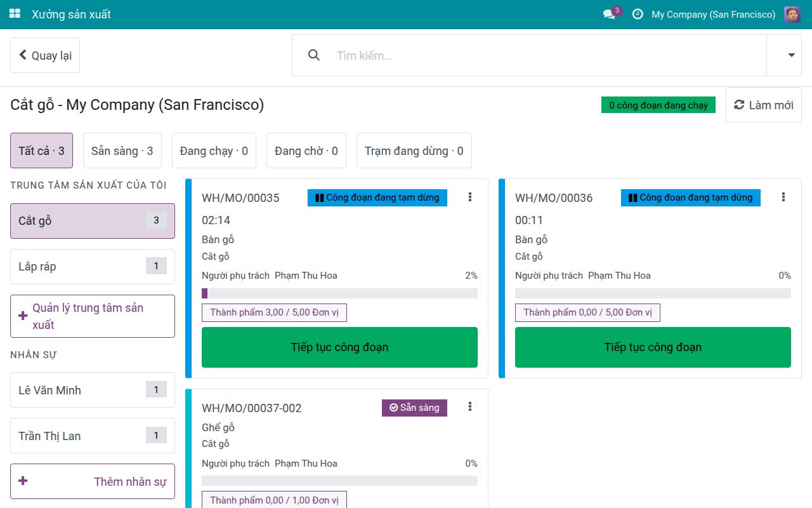
Task: Expand the search options dropdown arrow
Action: [792, 55]
